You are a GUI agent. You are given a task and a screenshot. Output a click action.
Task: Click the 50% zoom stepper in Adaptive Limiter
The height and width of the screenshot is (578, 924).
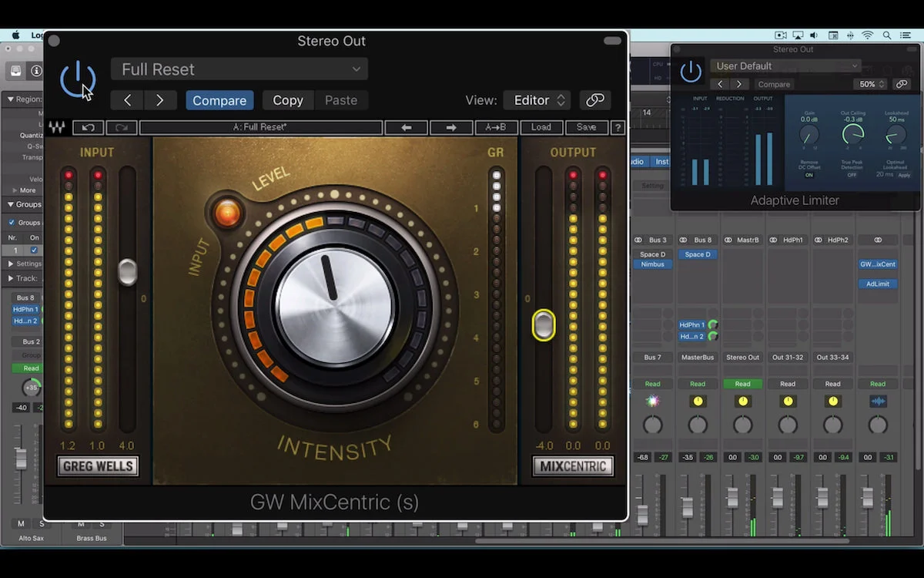point(869,84)
